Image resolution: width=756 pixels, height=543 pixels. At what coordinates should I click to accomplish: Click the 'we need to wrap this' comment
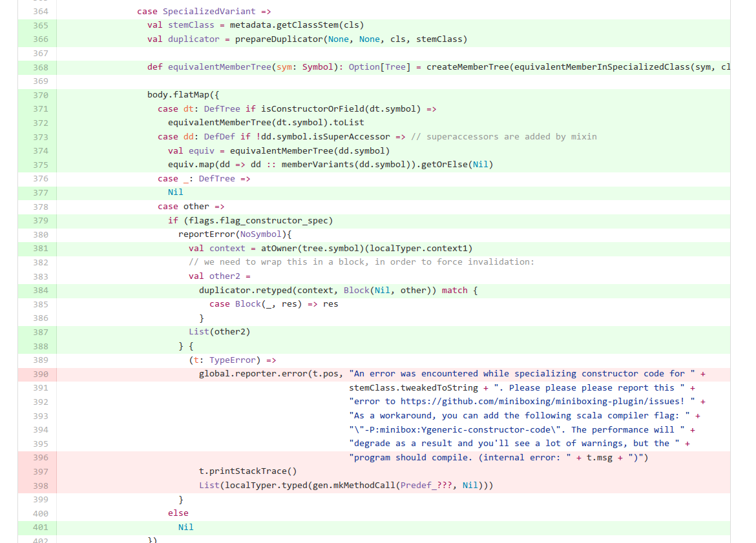click(x=362, y=262)
